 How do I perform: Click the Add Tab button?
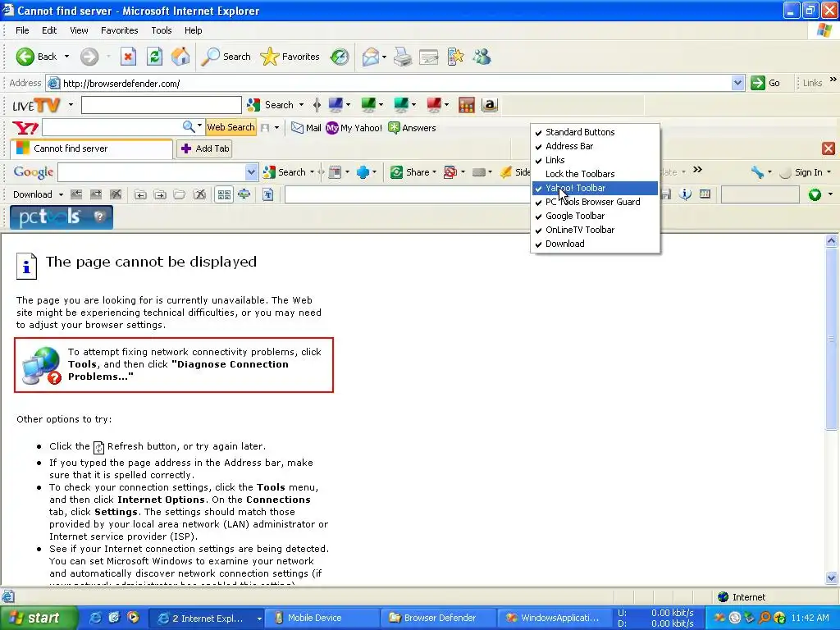pyautogui.click(x=205, y=148)
